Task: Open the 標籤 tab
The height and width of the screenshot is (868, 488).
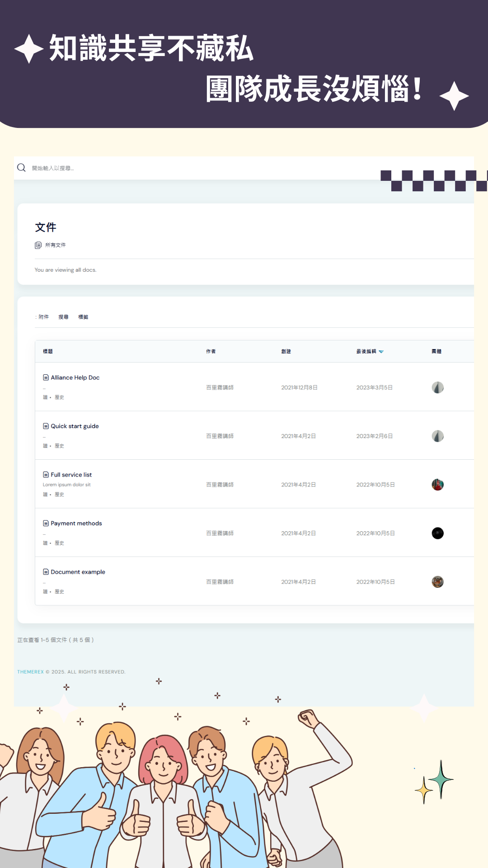Action: point(83,317)
